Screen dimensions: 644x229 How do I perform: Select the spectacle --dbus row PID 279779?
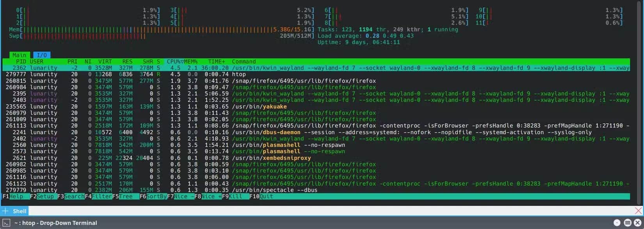tap(316, 190)
